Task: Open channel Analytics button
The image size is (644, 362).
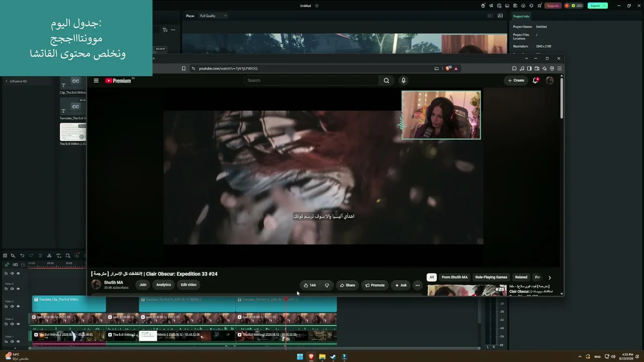Action: coord(164,285)
